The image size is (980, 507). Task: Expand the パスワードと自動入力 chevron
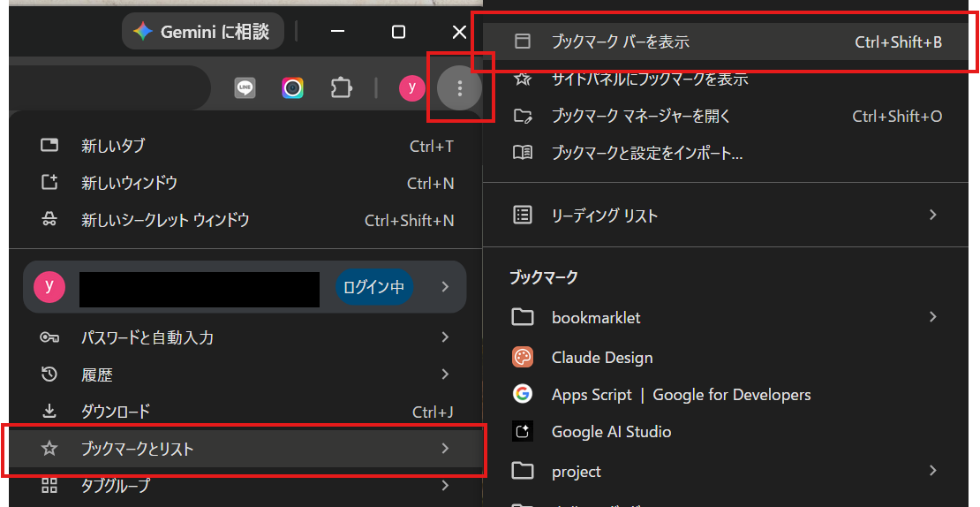pos(445,337)
